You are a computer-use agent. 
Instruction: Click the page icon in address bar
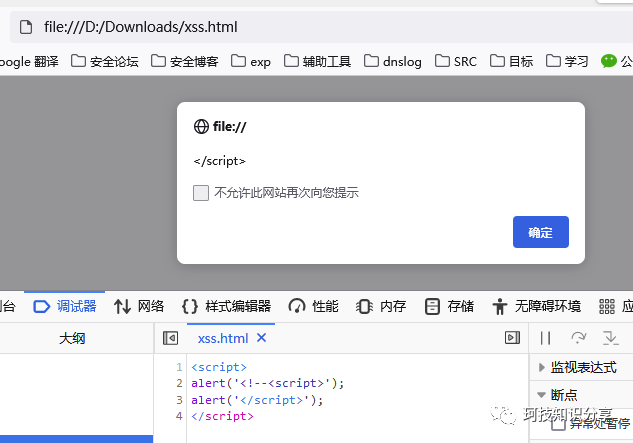click(26, 27)
